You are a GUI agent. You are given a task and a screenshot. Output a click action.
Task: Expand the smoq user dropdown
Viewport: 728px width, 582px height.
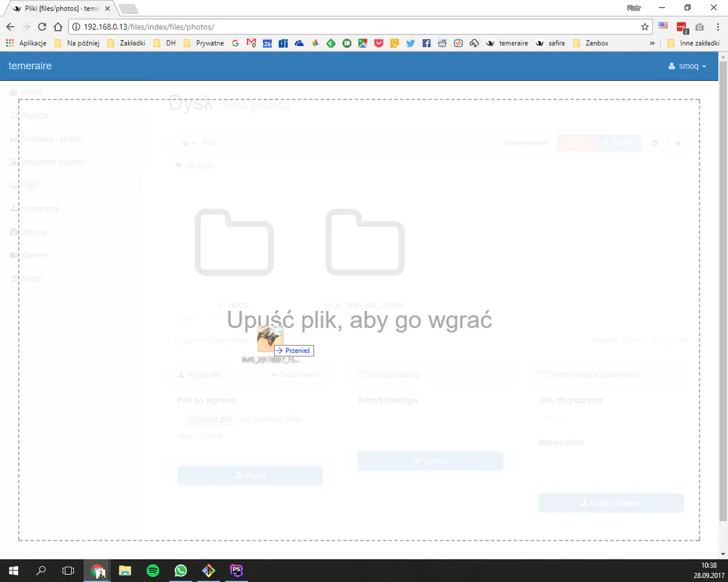(x=687, y=66)
